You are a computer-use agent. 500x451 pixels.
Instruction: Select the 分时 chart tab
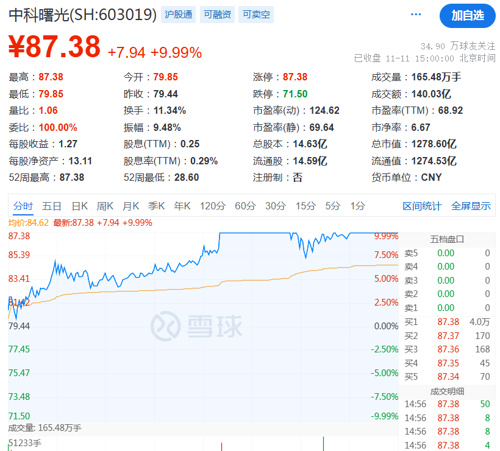coord(23,206)
